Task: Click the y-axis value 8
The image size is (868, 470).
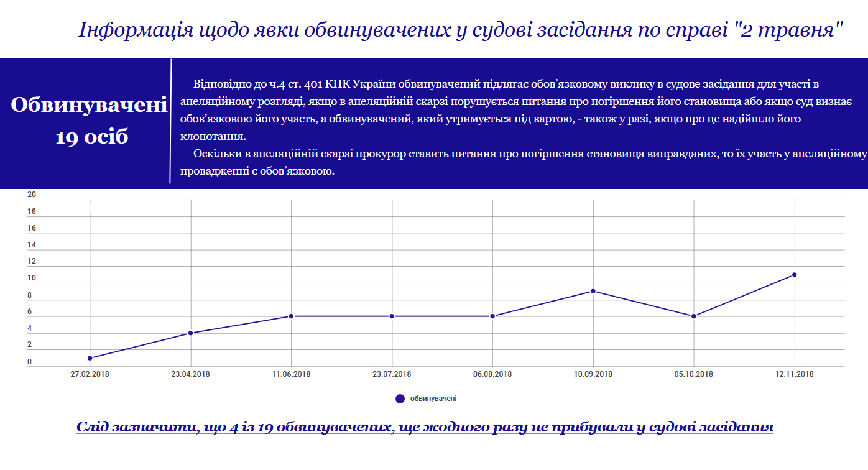Action: click(29, 295)
